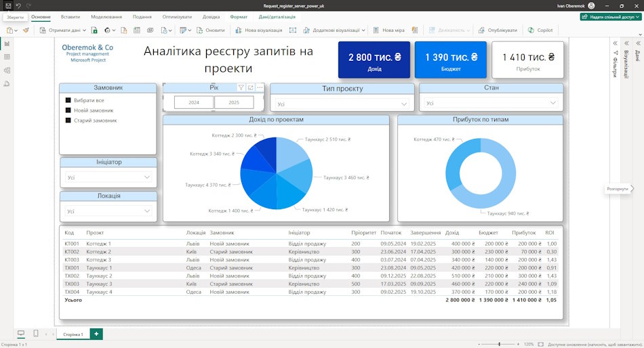Expand the Додаткові візуалізації dropdown
This screenshot has width=644, height=348.
click(363, 30)
